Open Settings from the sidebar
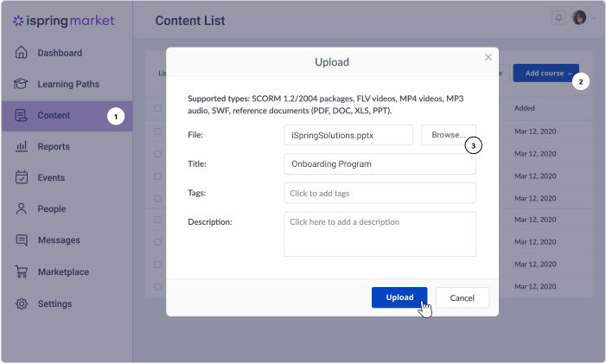This screenshot has height=364, width=606. point(54,303)
